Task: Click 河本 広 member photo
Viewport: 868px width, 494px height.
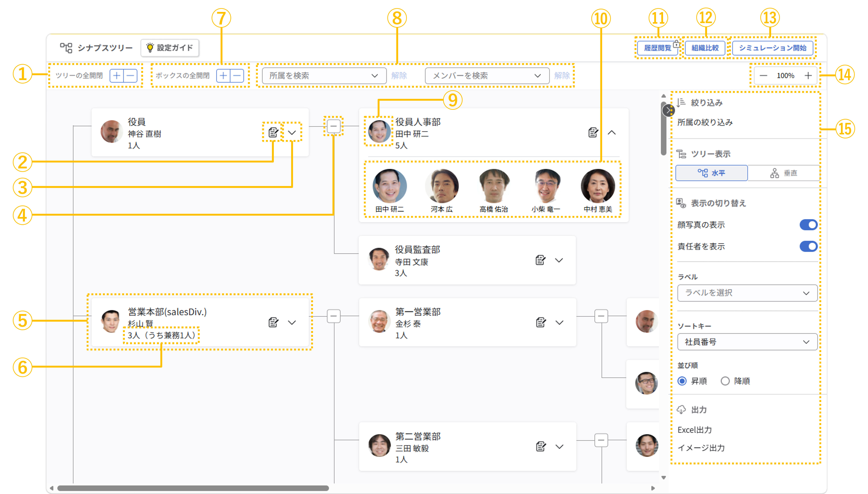Action: [x=442, y=186]
